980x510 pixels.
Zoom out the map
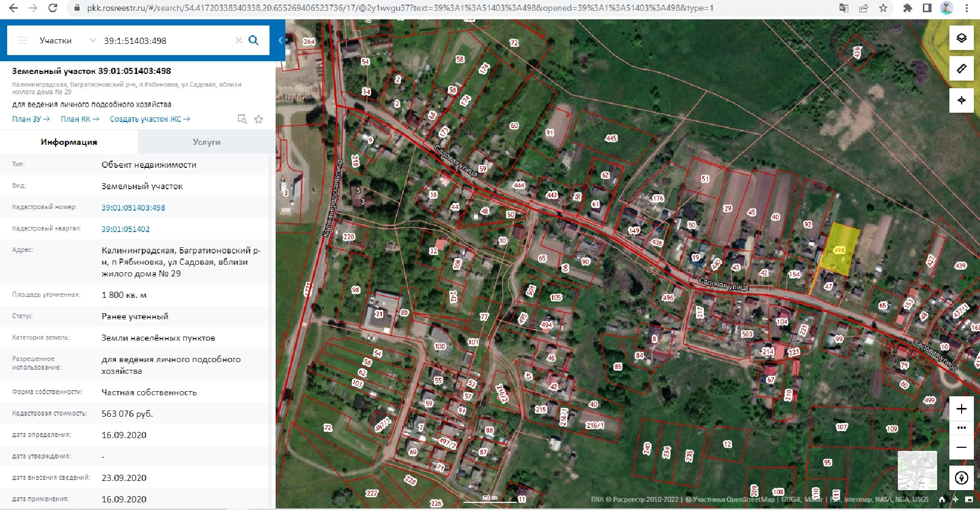(x=961, y=447)
